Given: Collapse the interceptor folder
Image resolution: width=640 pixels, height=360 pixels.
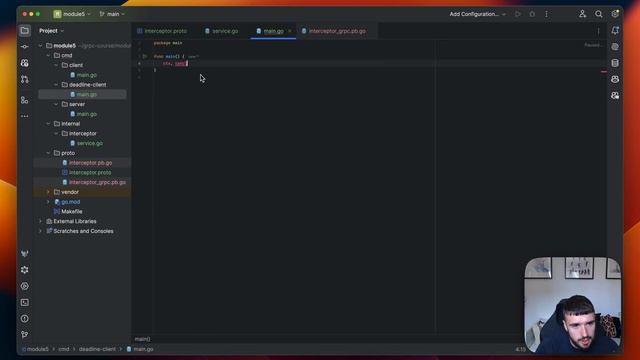Looking at the screenshot, I should (56, 133).
